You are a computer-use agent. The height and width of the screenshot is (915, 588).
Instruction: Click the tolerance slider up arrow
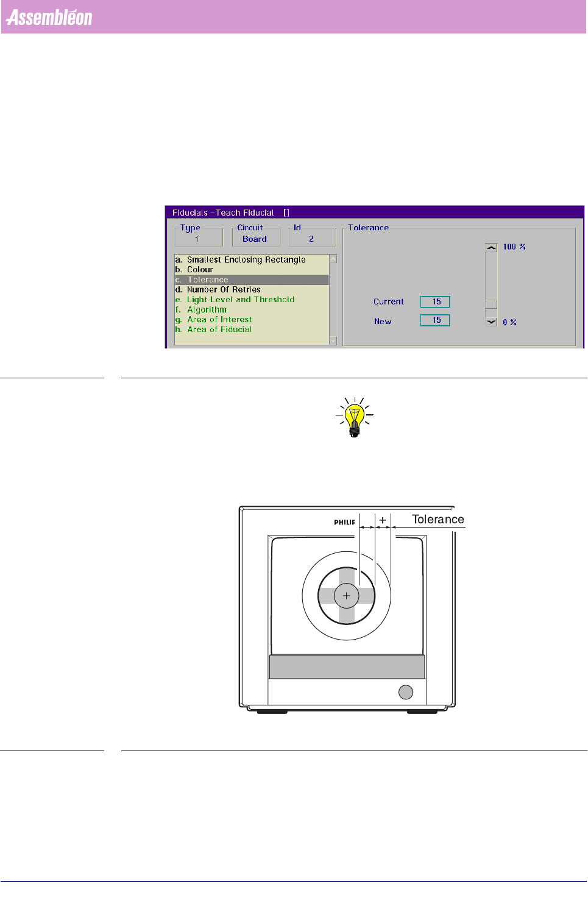click(x=491, y=247)
